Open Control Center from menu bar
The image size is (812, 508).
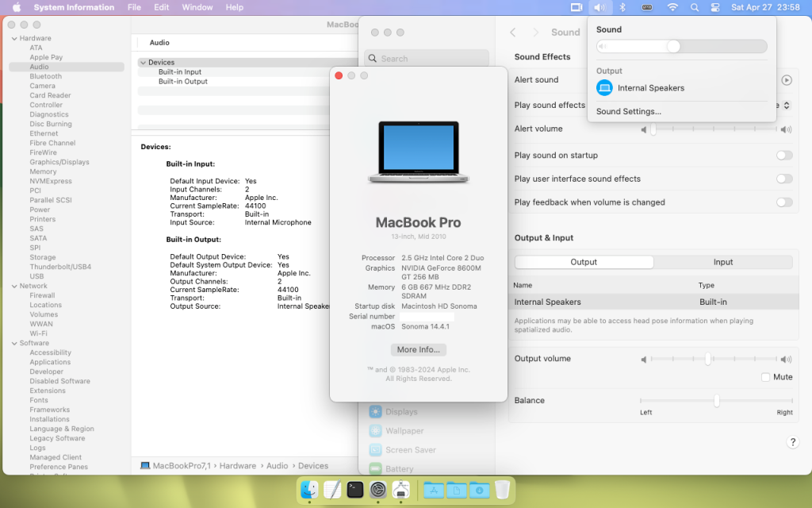tap(715, 7)
